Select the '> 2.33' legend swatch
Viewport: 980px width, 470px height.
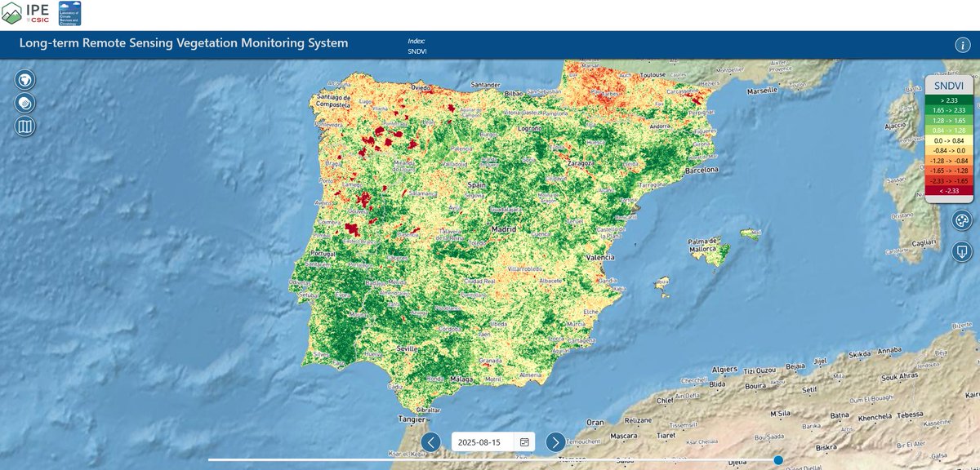[949, 100]
